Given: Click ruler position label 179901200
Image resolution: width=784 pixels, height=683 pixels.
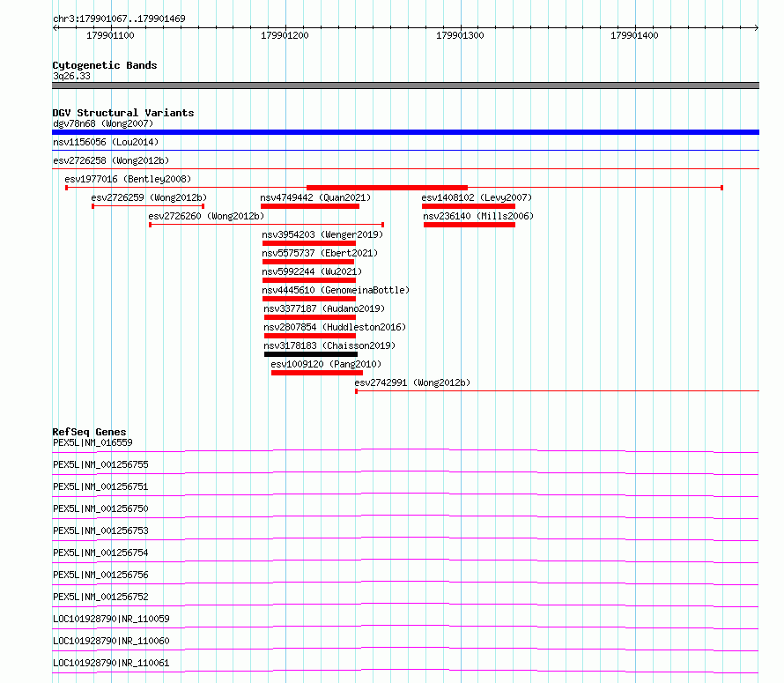Looking at the screenshot, I should pos(285,35).
